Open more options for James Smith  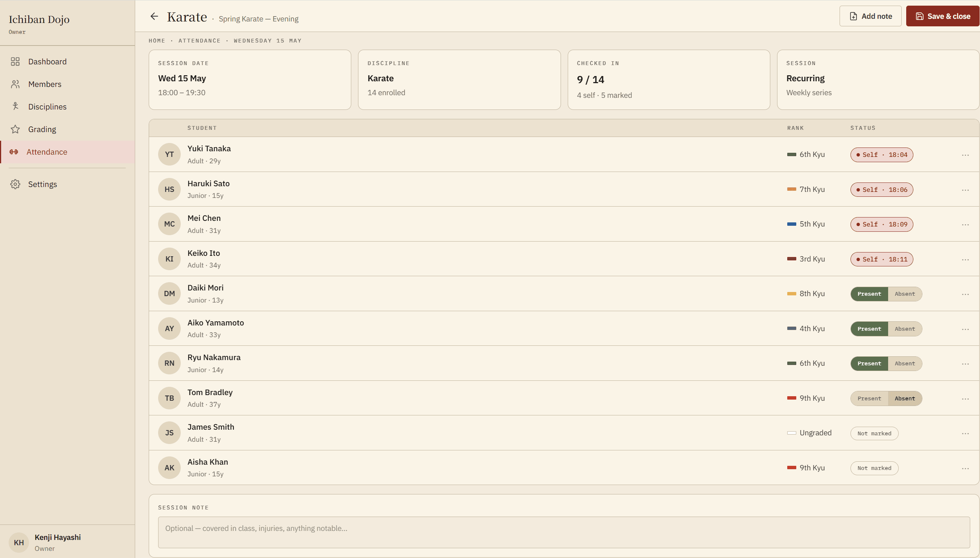(x=965, y=433)
